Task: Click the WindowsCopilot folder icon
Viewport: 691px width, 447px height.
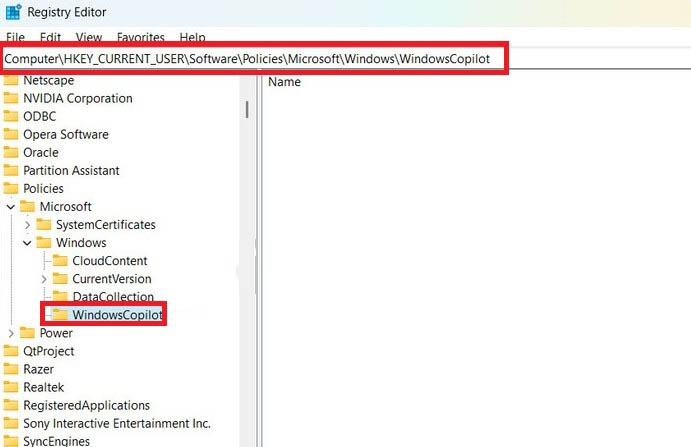Action: [60, 315]
